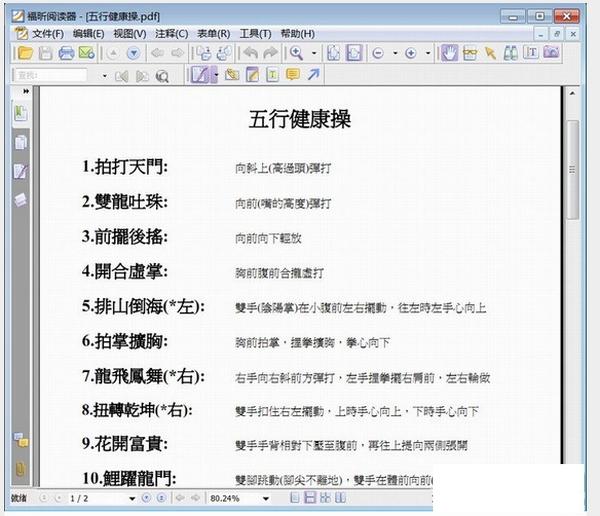Switch to facing pages layout
600x516 pixels.
click(x=325, y=498)
